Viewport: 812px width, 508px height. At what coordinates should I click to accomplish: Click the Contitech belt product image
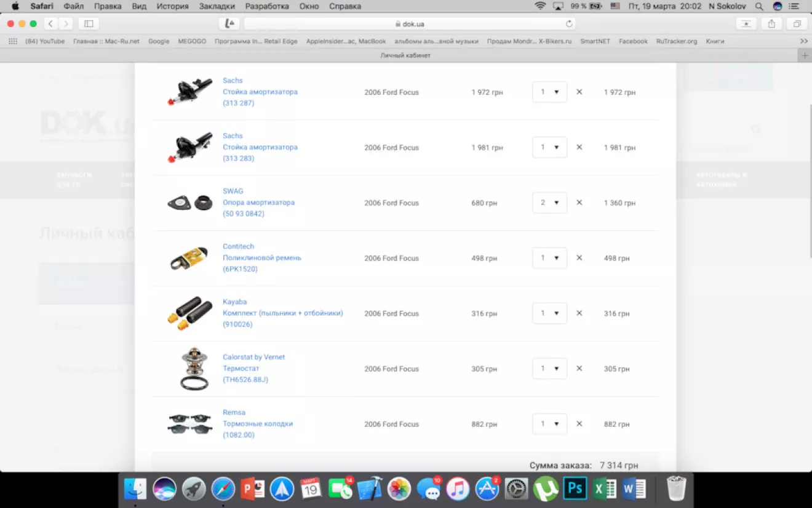(x=189, y=259)
